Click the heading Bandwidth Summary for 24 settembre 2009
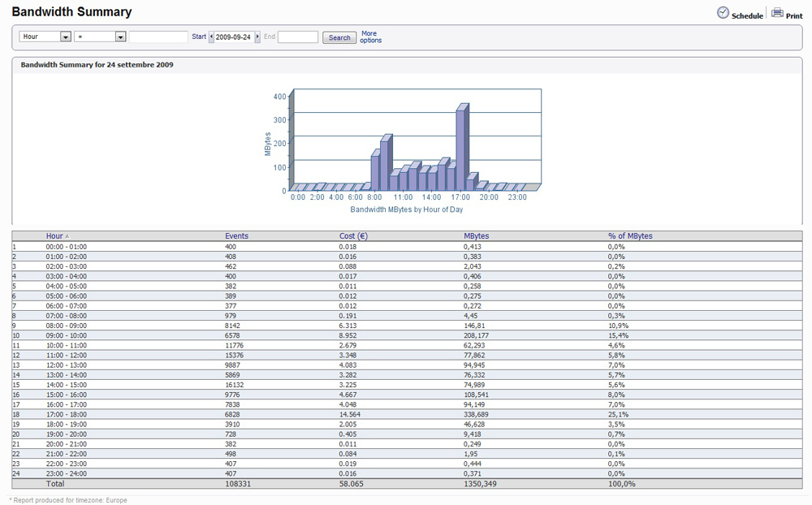The width and height of the screenshot is (812, 505). (x=97, y=65)
